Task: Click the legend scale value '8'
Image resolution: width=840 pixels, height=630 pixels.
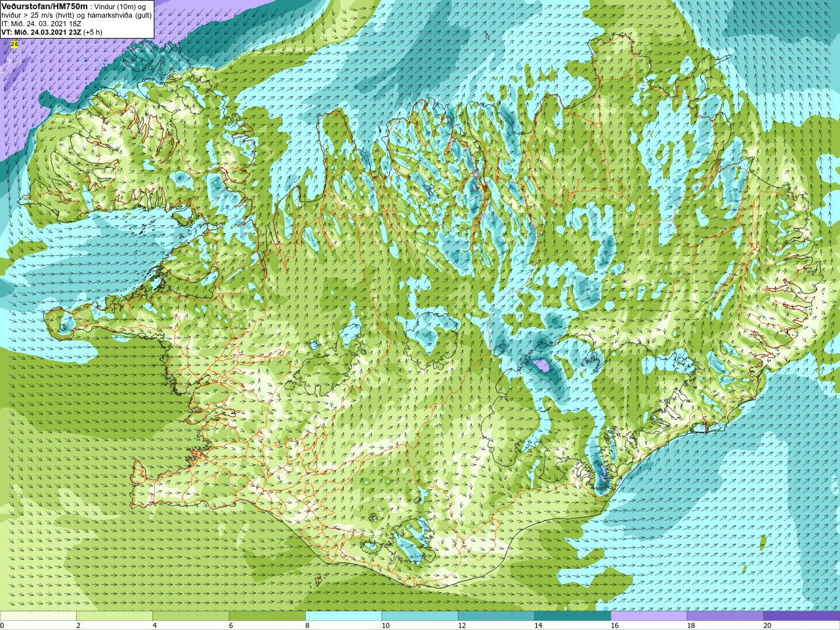Action: (307, 626)
